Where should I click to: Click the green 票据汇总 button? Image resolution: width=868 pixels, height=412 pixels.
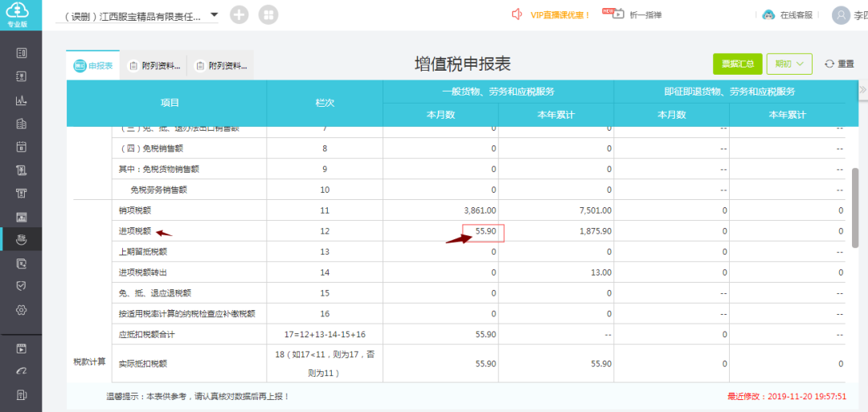738,63
